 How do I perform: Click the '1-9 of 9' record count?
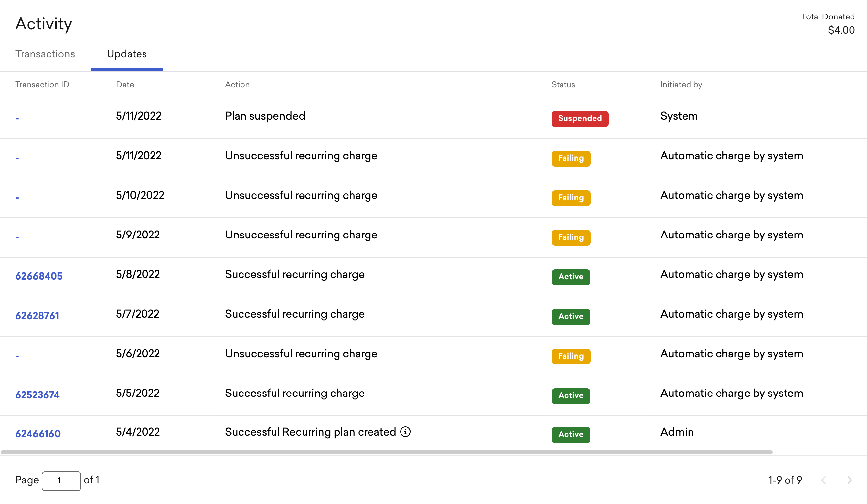pyautogui.click(x=785, y=480)
